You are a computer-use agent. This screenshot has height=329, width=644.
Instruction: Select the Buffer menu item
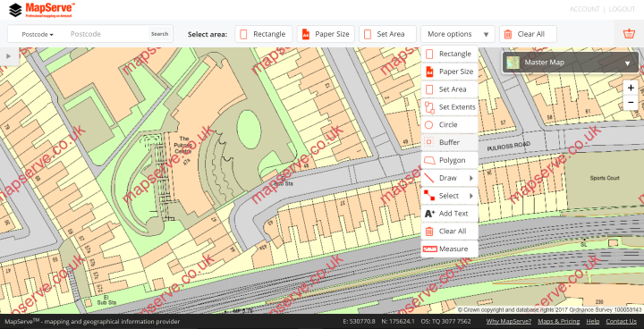pyautogui.click(x=450, y=142)
